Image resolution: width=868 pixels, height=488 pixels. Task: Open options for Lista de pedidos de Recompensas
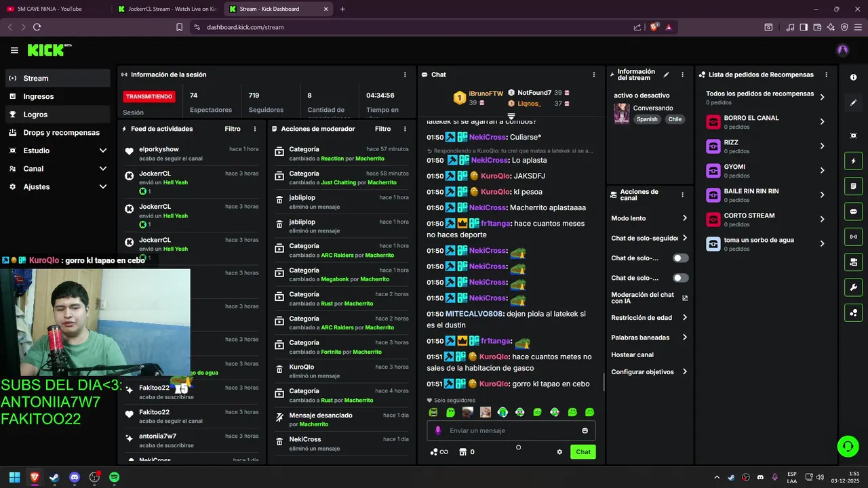click(x=826, y=75)
